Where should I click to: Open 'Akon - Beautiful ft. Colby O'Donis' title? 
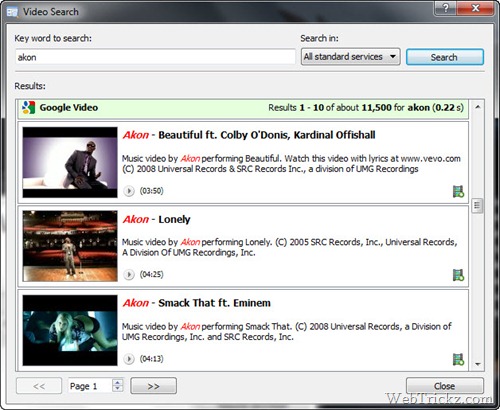tap(249, 135)
